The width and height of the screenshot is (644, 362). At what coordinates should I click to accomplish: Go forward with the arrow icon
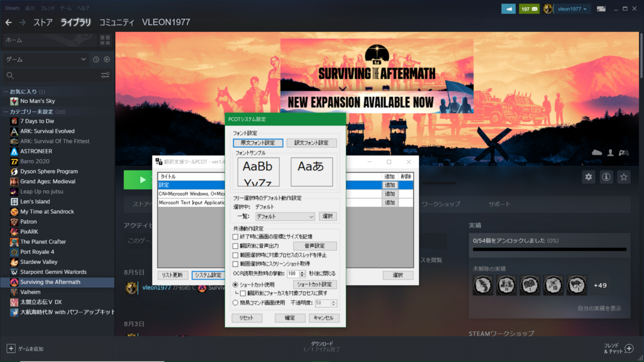click(23, 23)
